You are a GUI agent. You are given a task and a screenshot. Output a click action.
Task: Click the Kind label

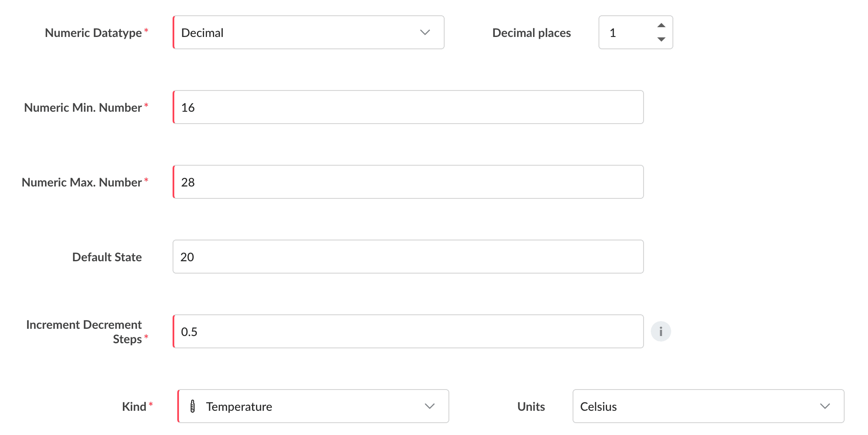click(134, 407)
